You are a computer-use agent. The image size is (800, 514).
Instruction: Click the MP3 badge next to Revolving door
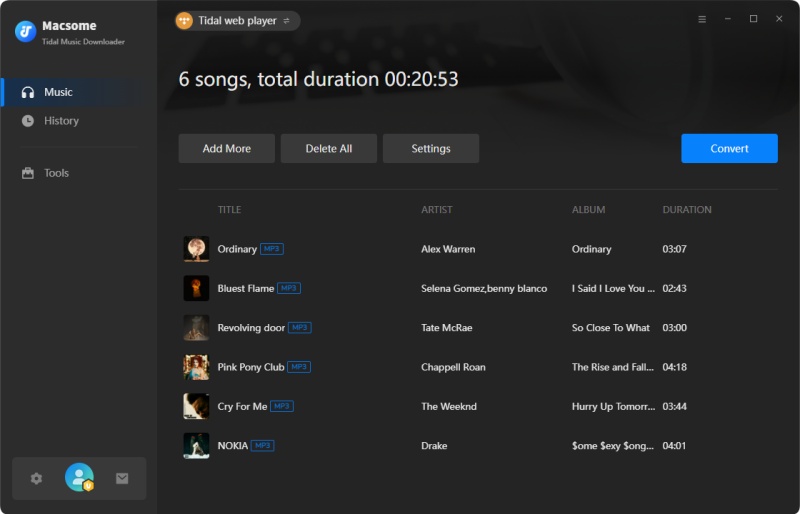click(x=299, y=328)
